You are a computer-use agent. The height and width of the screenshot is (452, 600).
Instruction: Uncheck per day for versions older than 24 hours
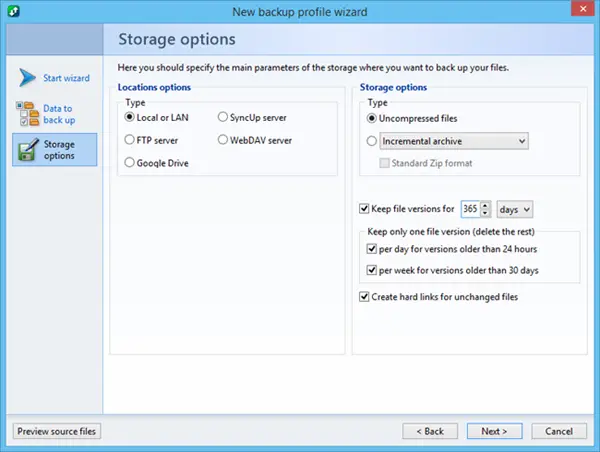point(373,249)
